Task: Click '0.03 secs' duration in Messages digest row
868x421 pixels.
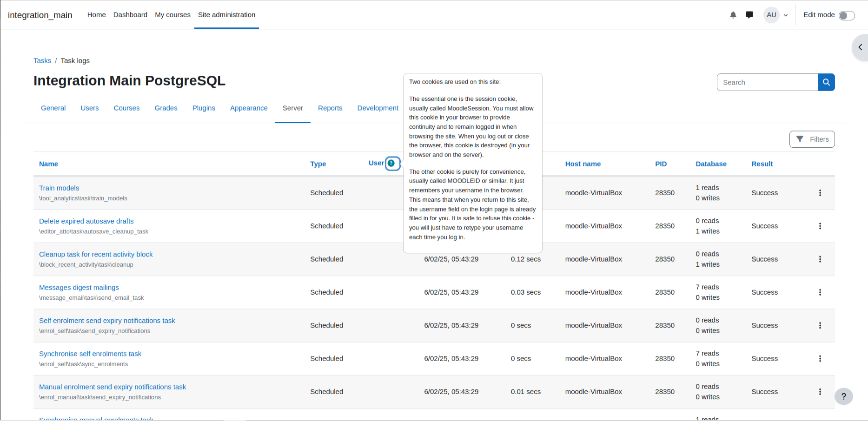Action: [526, 292]
